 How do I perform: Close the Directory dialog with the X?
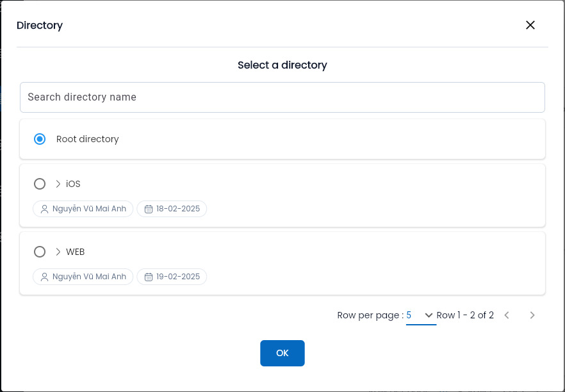pos(530,25)
